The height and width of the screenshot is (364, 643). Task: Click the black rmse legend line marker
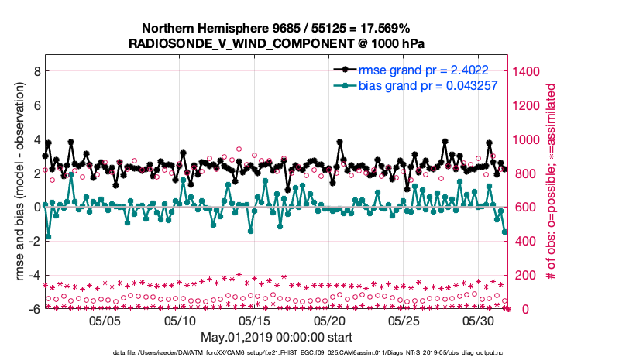point(349,70)
